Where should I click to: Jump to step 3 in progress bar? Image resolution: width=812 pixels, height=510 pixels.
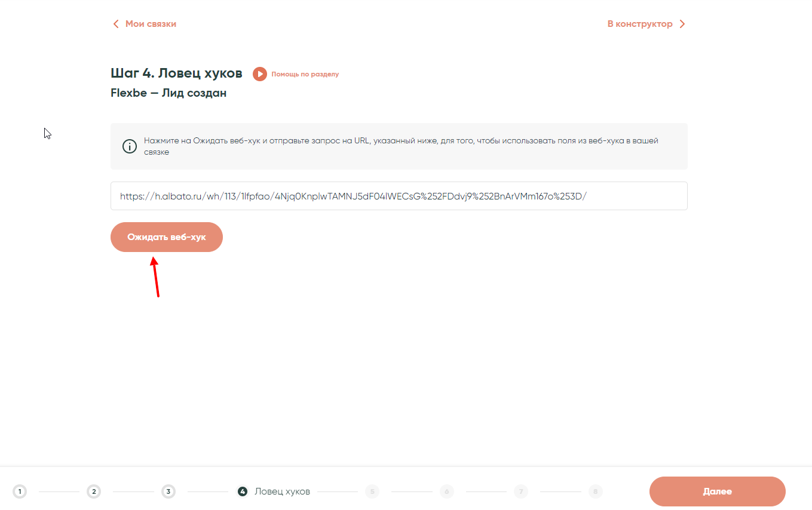tap(168, 491)
